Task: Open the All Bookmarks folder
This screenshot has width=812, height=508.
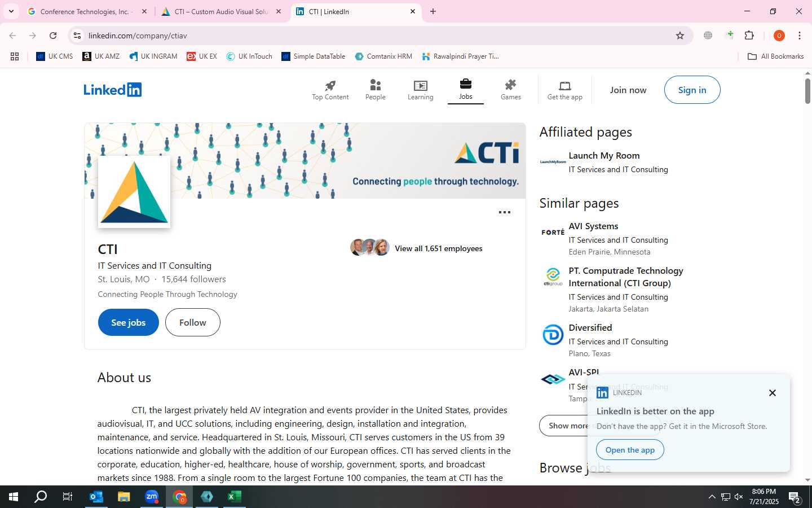Action: (776, 56)
